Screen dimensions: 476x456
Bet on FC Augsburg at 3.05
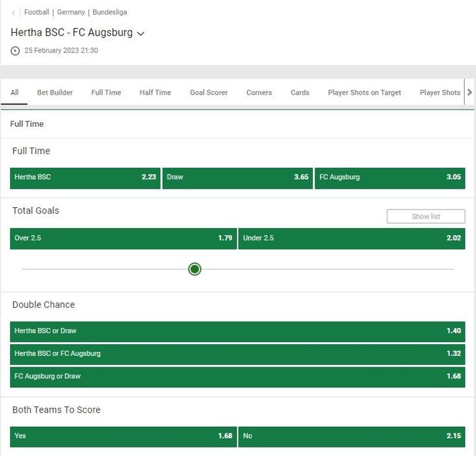[390, 179]
